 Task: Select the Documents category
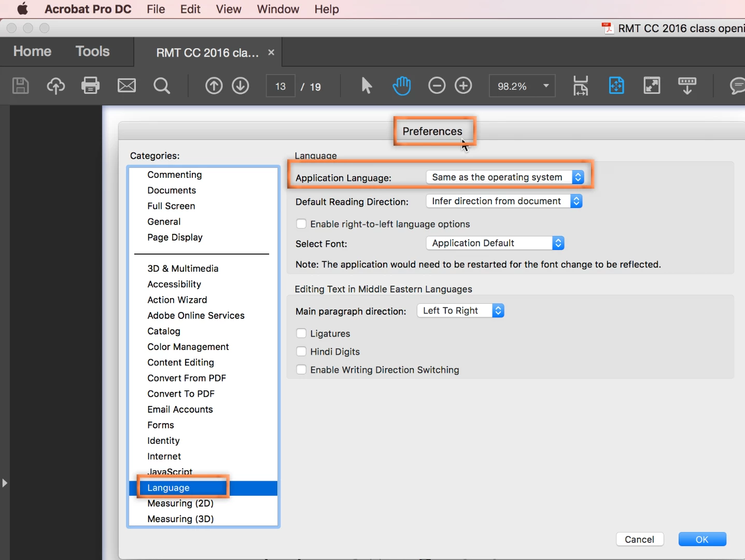(x=172, y=190)
